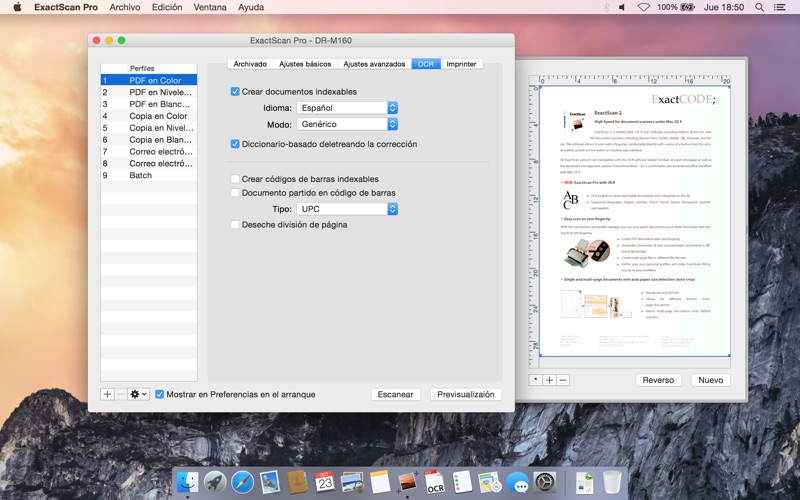Open Calendar showing Oct 23 in dock
This screenshot has width=800, height=500.
[x=324, y=482]
